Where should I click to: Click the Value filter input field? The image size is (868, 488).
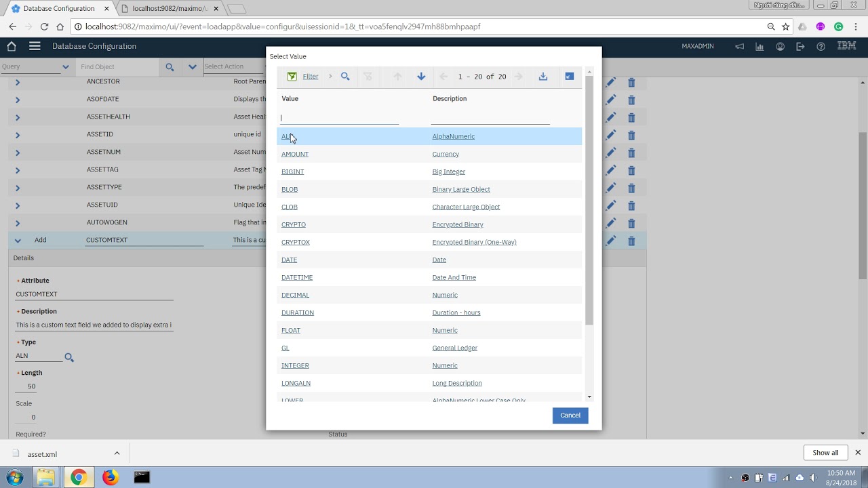point(339,118)
